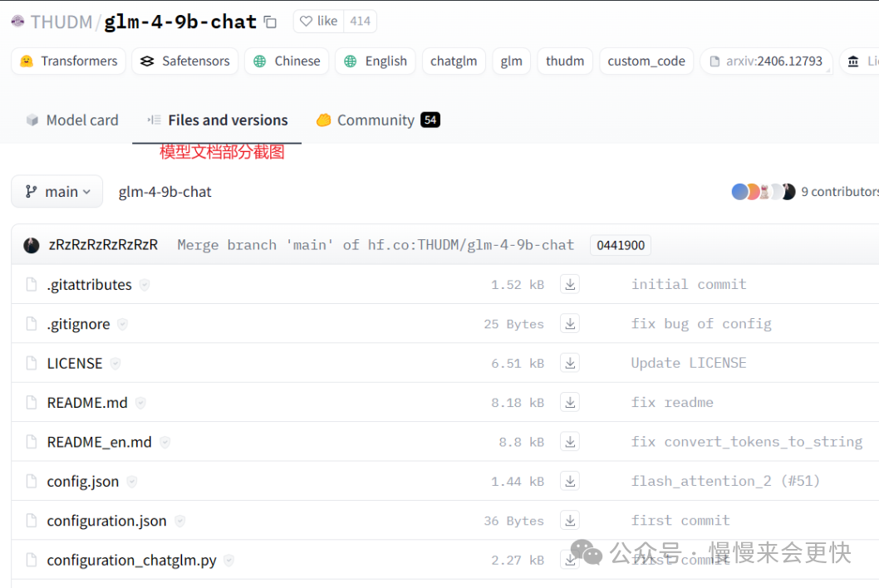Open the README.md file
879x588 pixels.
(87, 403)
